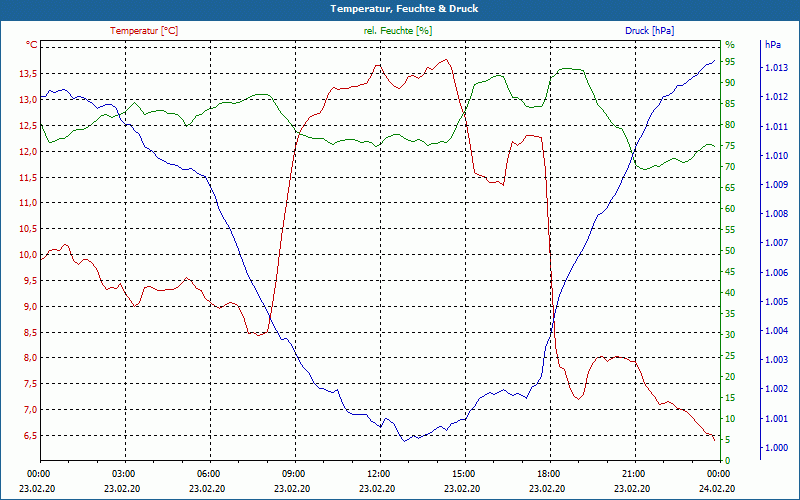Click the 23.02.20 date beneath 12:00

pos(377,489)
